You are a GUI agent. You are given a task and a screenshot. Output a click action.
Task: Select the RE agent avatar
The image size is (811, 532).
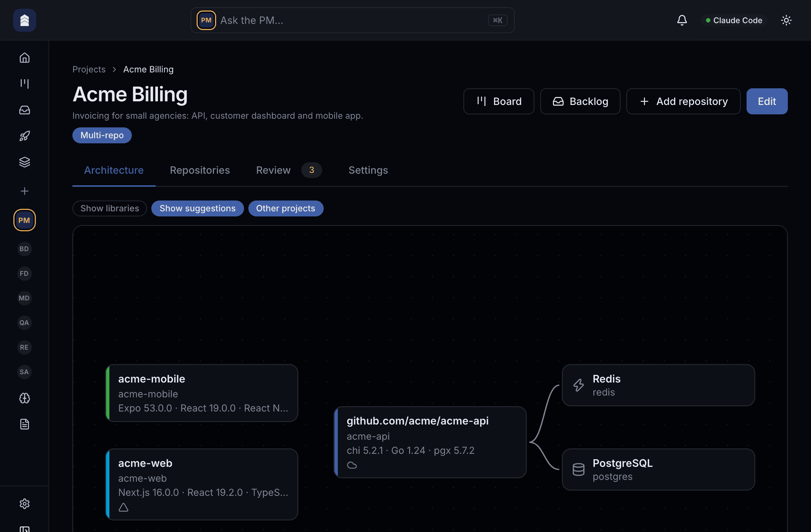[24, 347]
